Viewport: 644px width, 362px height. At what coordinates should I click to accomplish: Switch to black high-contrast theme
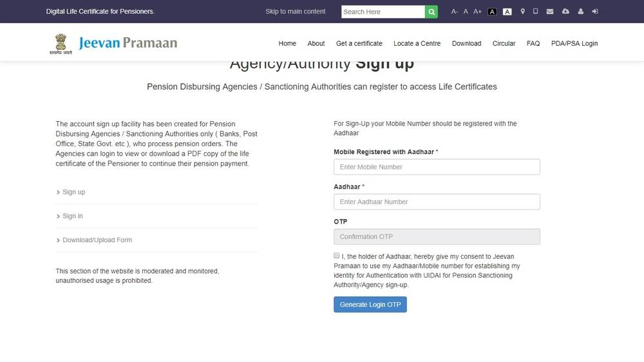493,12
